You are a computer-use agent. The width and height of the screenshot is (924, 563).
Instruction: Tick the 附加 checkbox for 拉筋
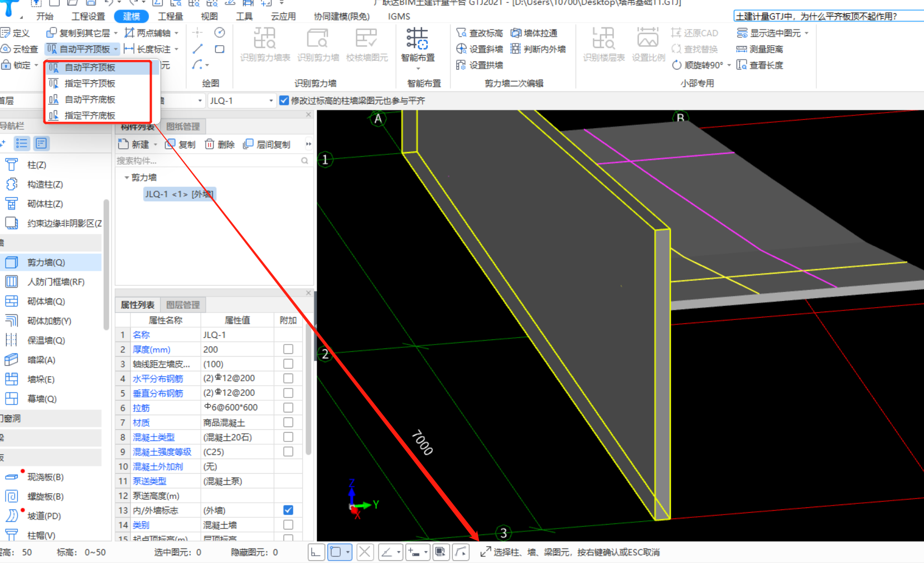point(288,407)
